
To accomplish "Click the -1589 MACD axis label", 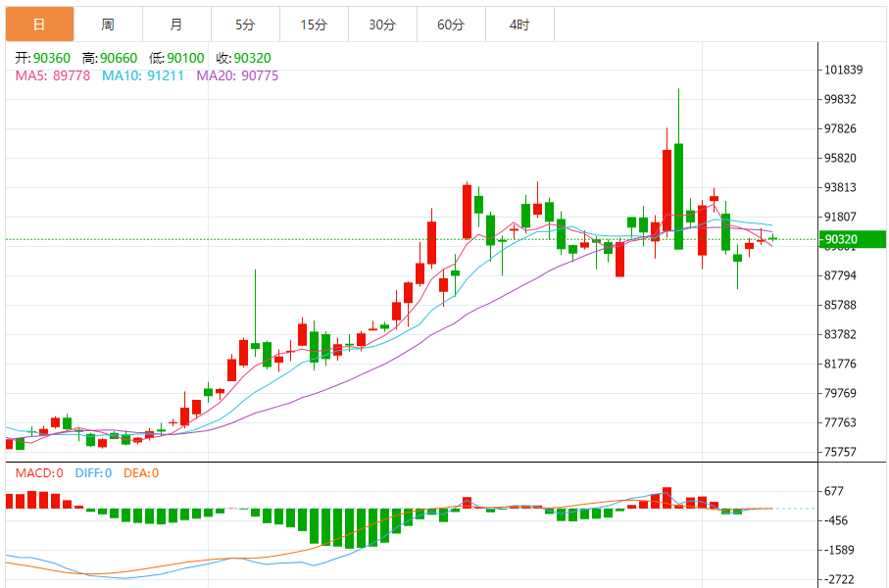I will point(839,550).
